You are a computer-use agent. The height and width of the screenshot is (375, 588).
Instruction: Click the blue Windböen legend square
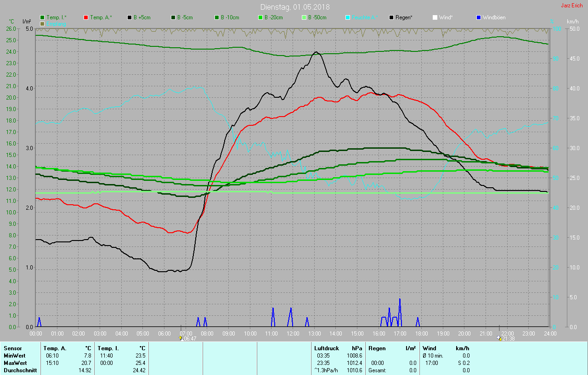coord(479,17)
